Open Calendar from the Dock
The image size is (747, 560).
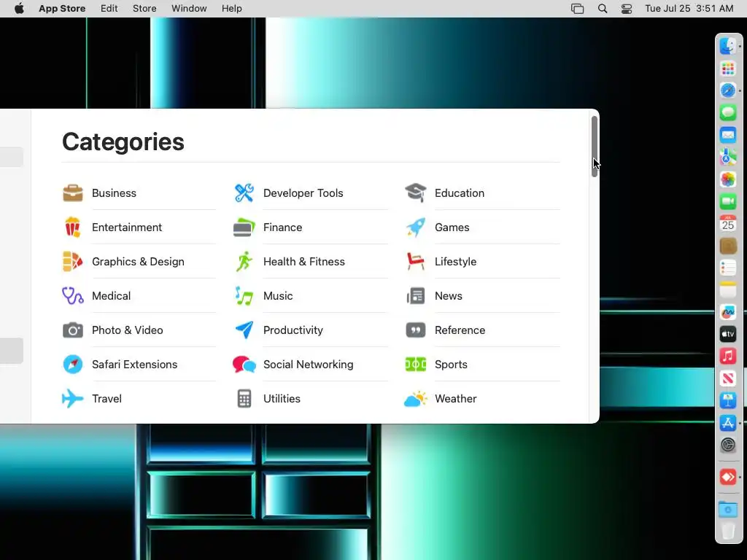[728, 223]
